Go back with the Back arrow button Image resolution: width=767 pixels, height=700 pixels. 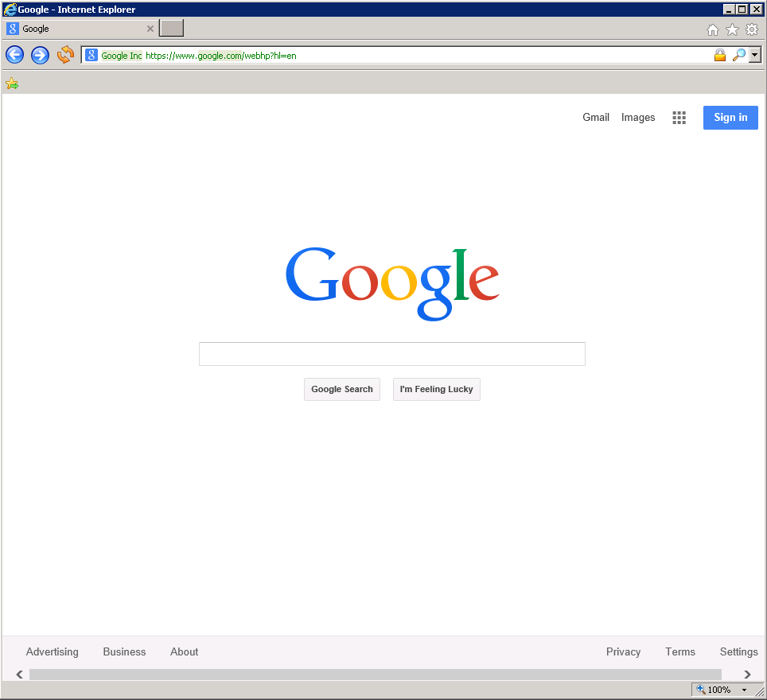coord(14,55)
